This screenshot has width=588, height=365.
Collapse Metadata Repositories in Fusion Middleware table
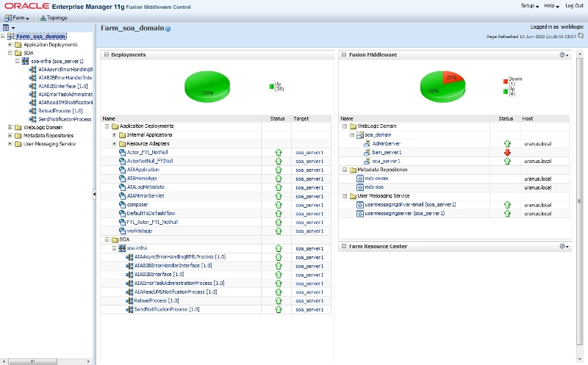[345, 170]
